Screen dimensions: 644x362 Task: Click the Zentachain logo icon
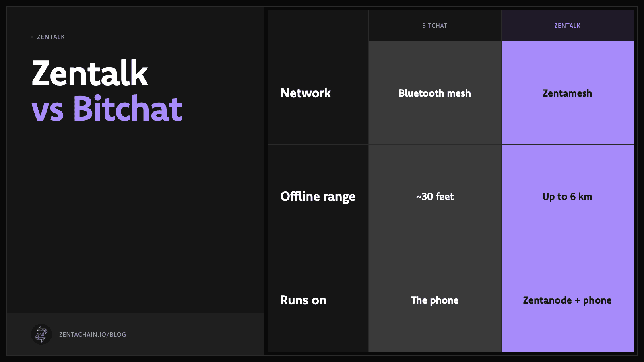click(x=41, y=334)
